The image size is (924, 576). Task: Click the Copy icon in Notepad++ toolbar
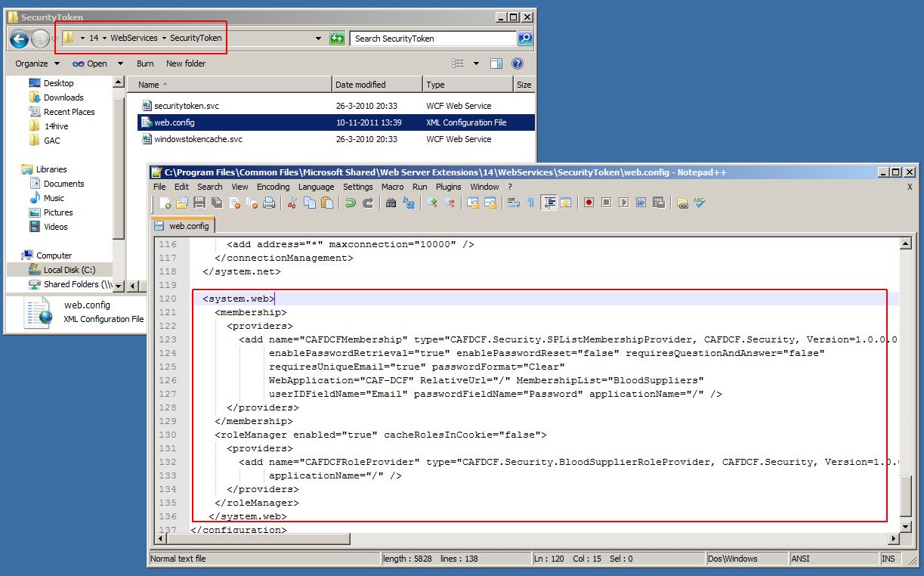[x=310, y=203]
